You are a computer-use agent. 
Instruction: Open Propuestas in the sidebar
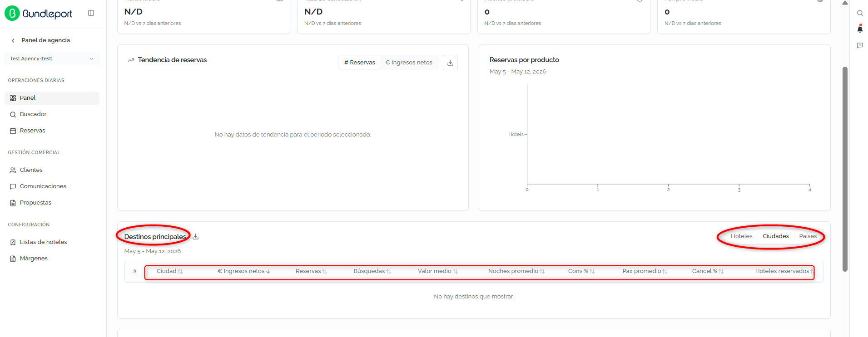click(52, 203)
